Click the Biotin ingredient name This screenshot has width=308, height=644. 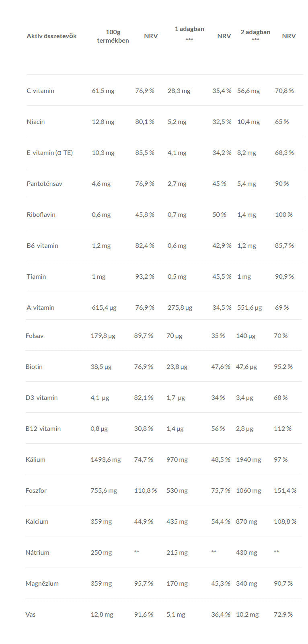[x=34, y=366]
